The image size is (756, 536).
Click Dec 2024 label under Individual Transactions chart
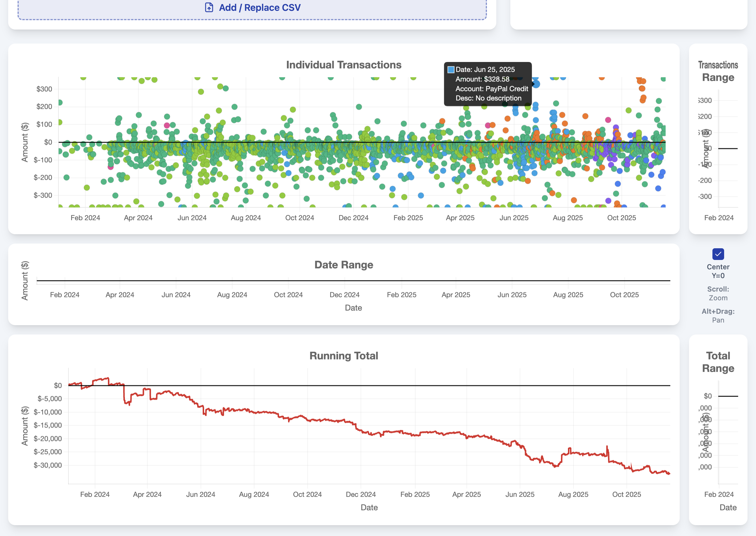tap(353, 218)
